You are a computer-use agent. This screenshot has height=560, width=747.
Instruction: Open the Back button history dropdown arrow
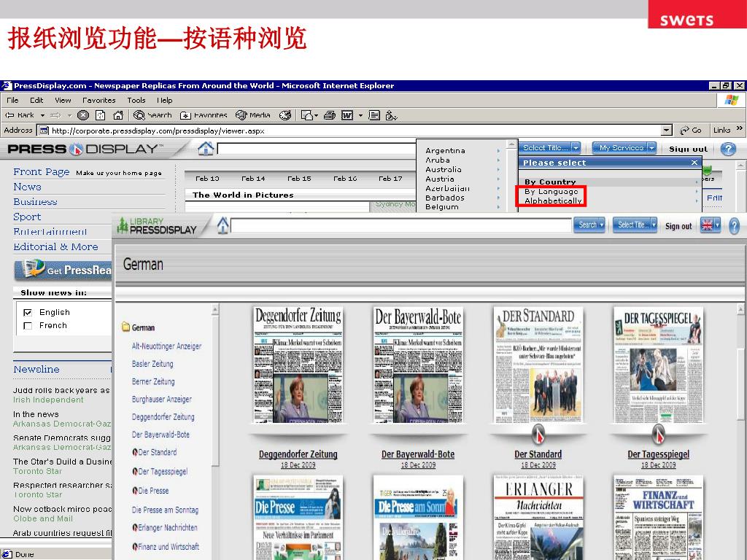(42, 115)
